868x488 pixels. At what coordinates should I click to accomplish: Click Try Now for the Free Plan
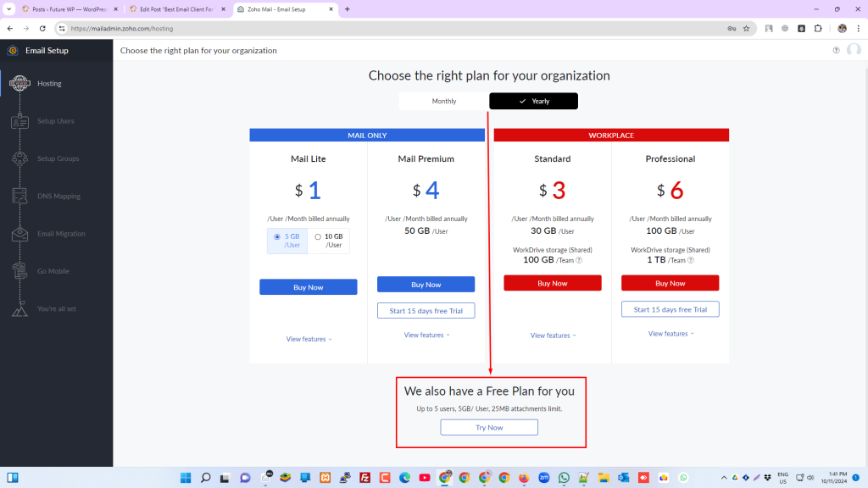tap(489, 428)
